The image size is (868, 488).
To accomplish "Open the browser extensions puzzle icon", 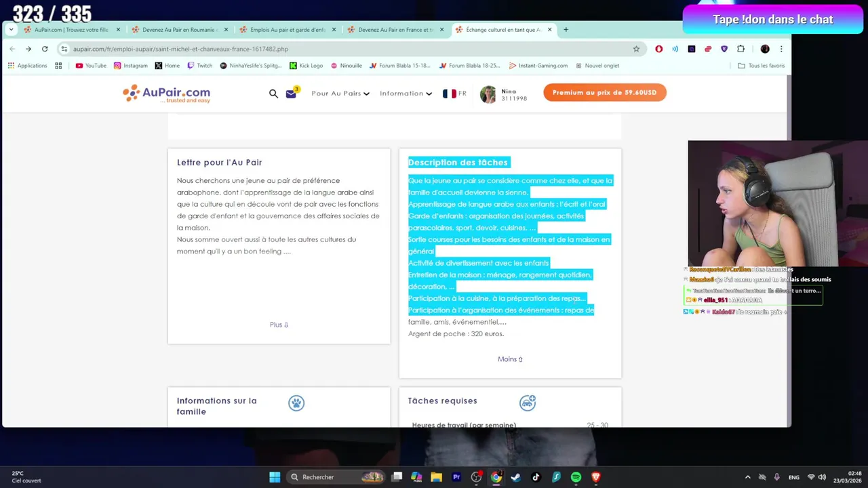I will point(741,49).
